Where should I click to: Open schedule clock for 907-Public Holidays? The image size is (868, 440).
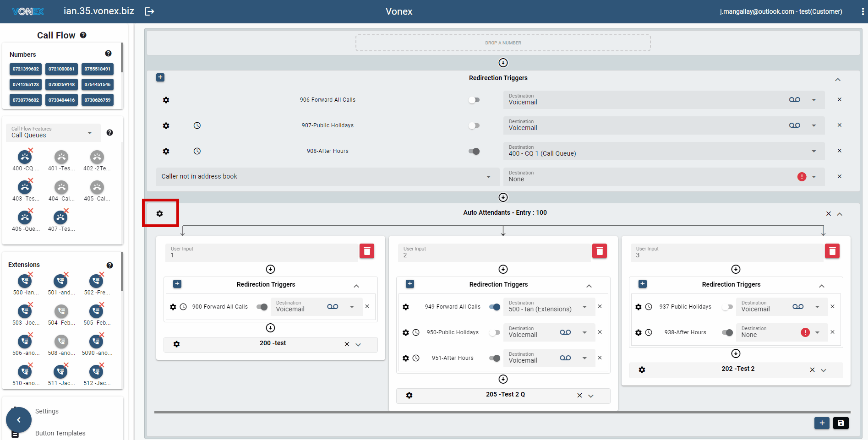tap(197, 125)
